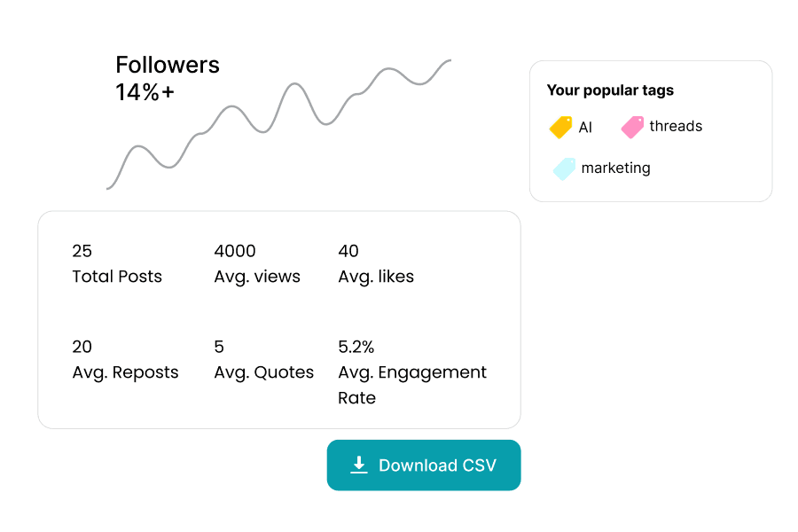Screen dimensions: 798x532
Task: Select the marketing tag label
Action: [615, 168]
